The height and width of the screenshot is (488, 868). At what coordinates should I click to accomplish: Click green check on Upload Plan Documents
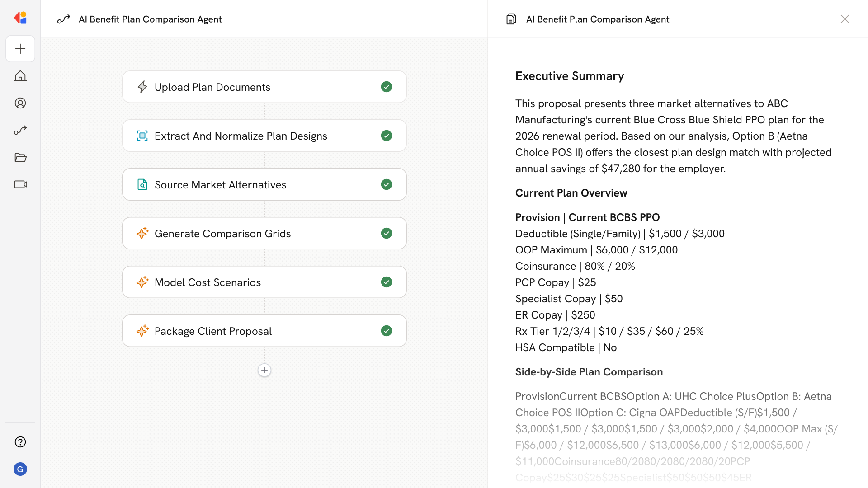pyautogui.click(x=386, y=87)
